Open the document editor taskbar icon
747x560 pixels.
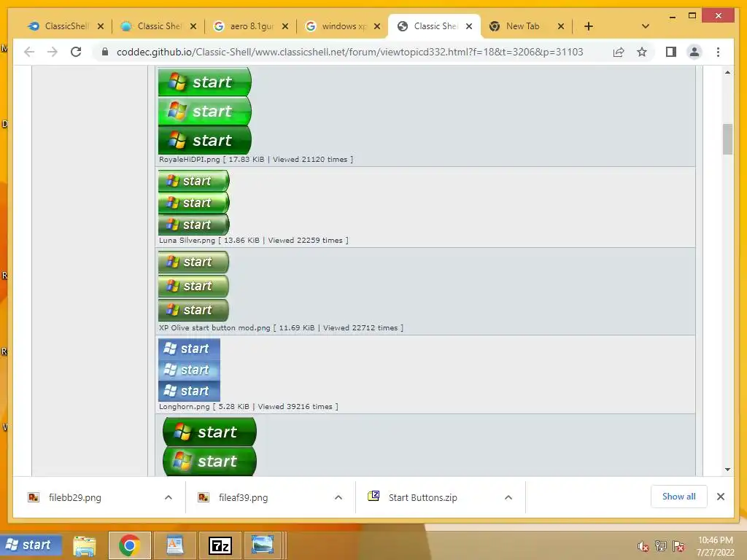coord(175,545)
